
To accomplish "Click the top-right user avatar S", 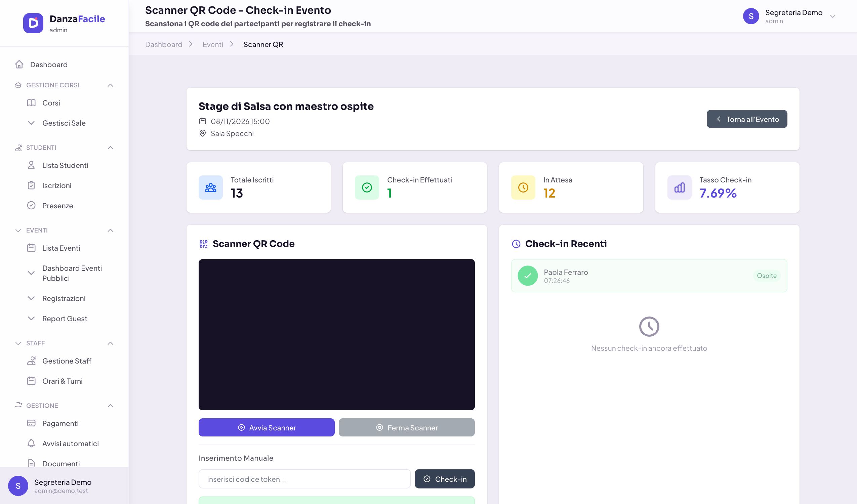I will pos(751,16).
